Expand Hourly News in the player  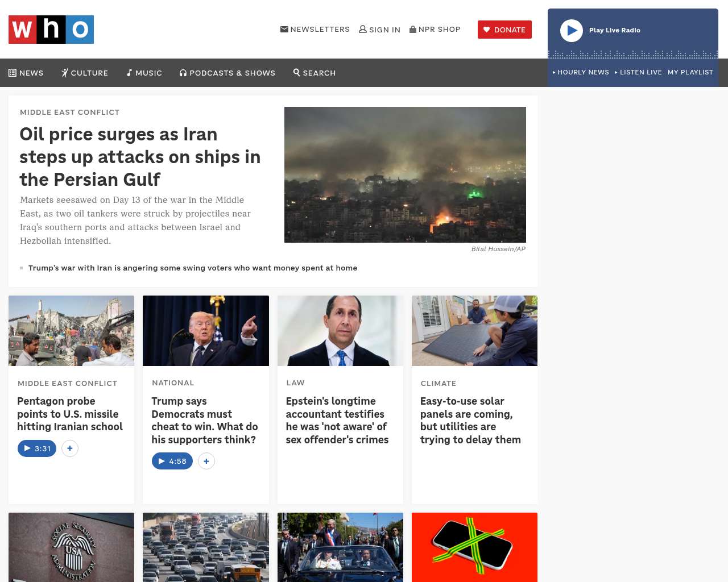pos(581,72)
